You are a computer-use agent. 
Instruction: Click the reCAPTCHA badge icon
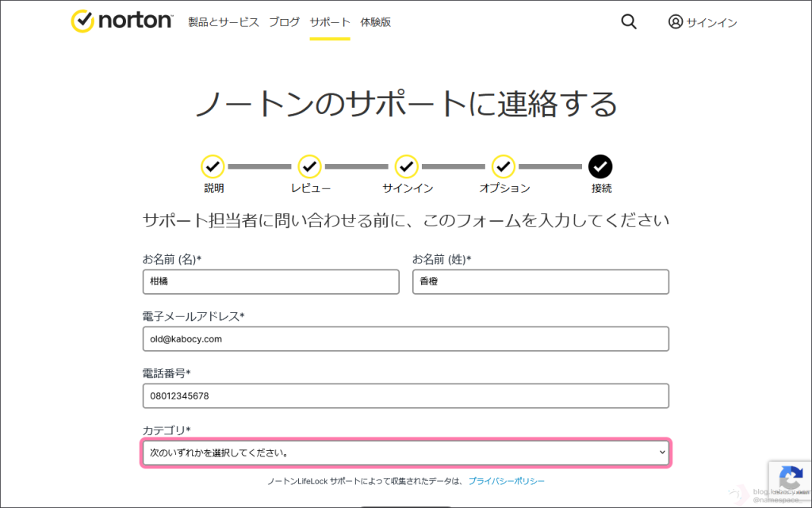point(790,478)
